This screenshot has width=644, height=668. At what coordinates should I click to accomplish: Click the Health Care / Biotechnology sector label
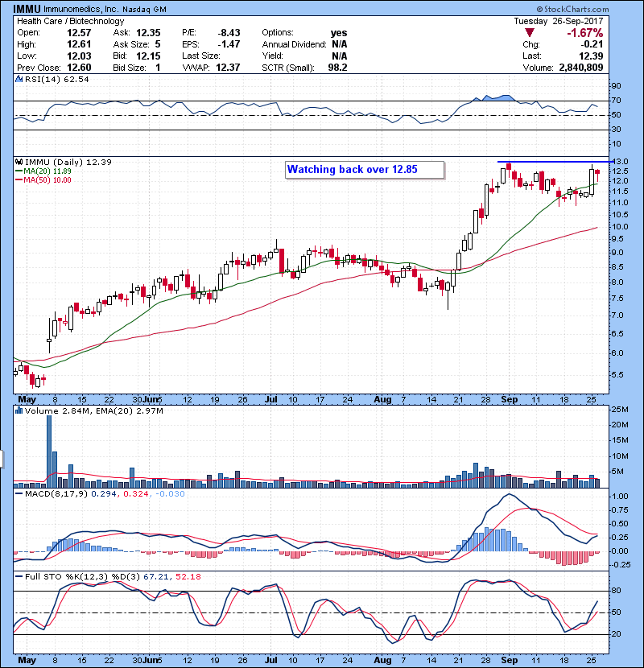coord(71,21)
